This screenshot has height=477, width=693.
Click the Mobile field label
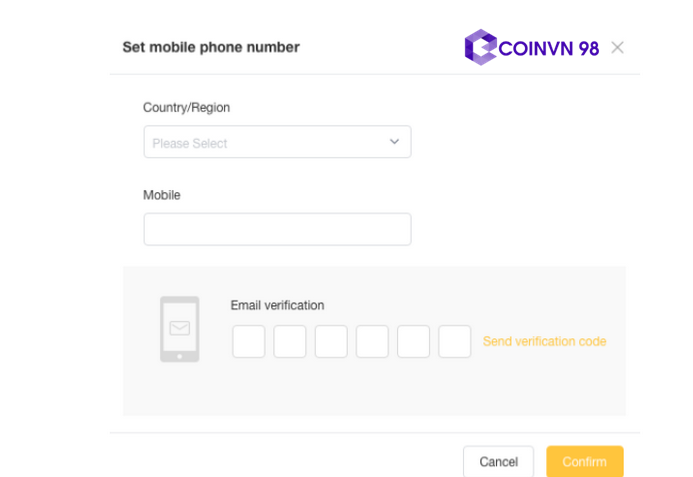(162, 195)
